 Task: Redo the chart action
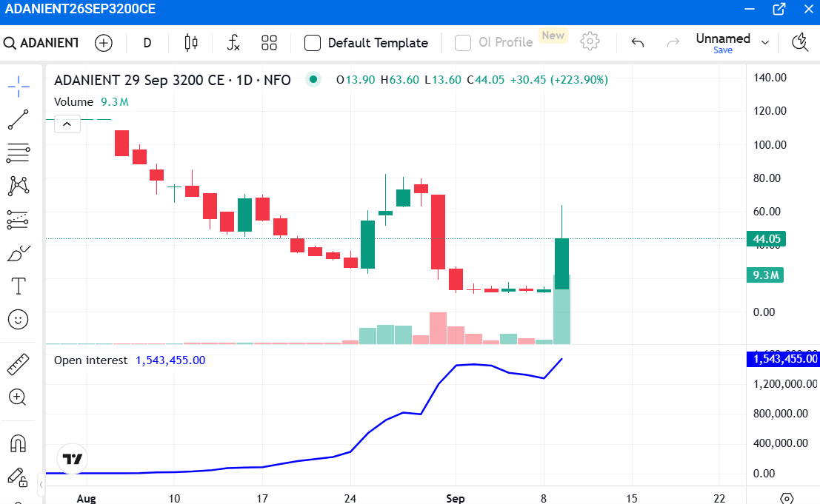pyautogui.click(x=673, y=43)
